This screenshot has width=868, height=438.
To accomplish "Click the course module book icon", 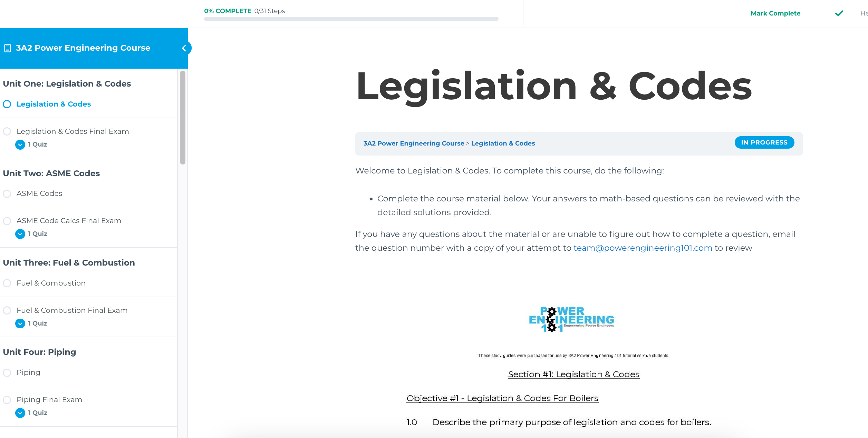I will click(x=8, y=48).
